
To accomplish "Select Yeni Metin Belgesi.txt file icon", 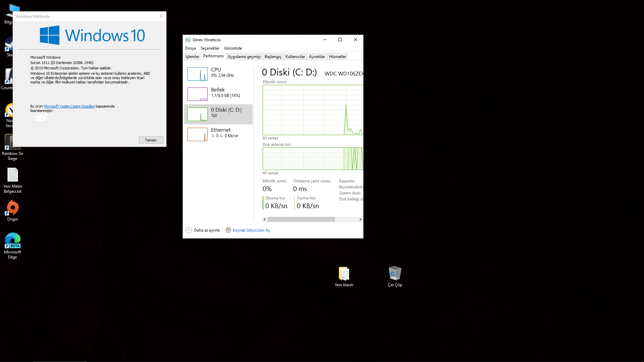I will 13,175.
